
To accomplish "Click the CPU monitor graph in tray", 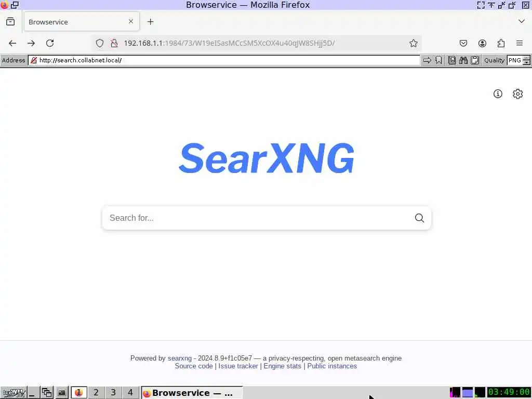I will click(x=455, y=393).
